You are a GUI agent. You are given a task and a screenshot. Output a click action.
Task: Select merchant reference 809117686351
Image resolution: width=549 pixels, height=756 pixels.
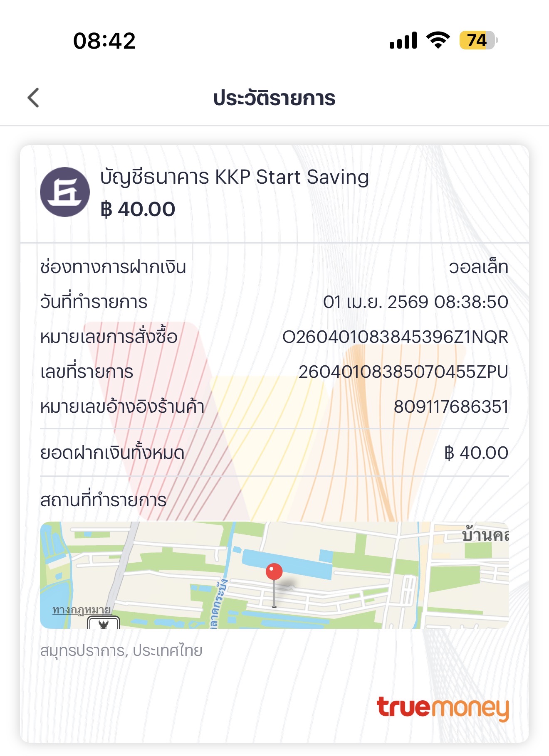(x=451, y=406)
